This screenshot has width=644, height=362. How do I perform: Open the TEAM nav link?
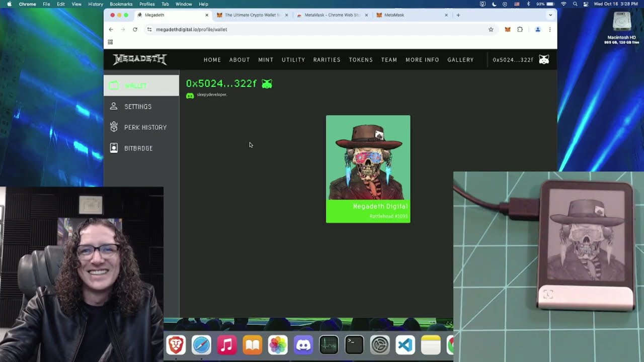(389, 60)
